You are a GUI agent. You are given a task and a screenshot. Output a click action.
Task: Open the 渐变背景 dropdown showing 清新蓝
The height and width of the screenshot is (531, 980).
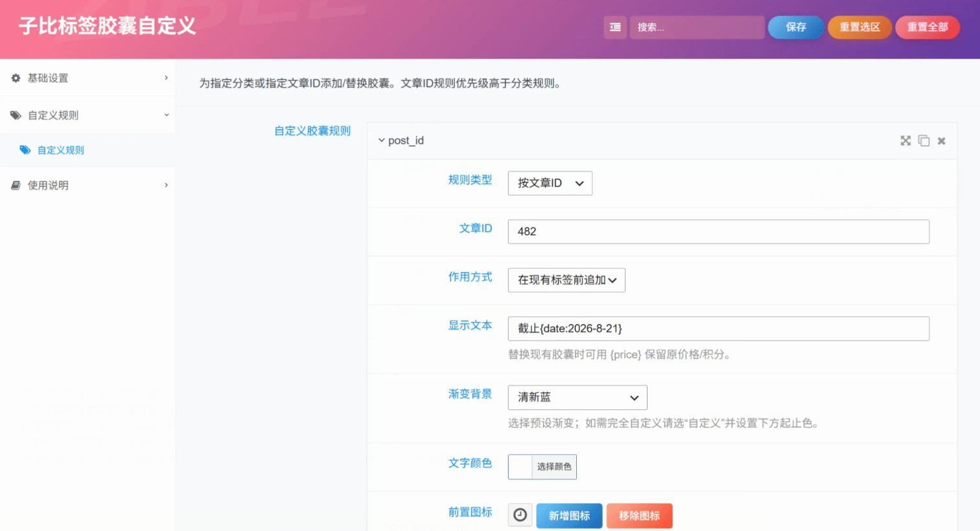click(x=577, y=398)
